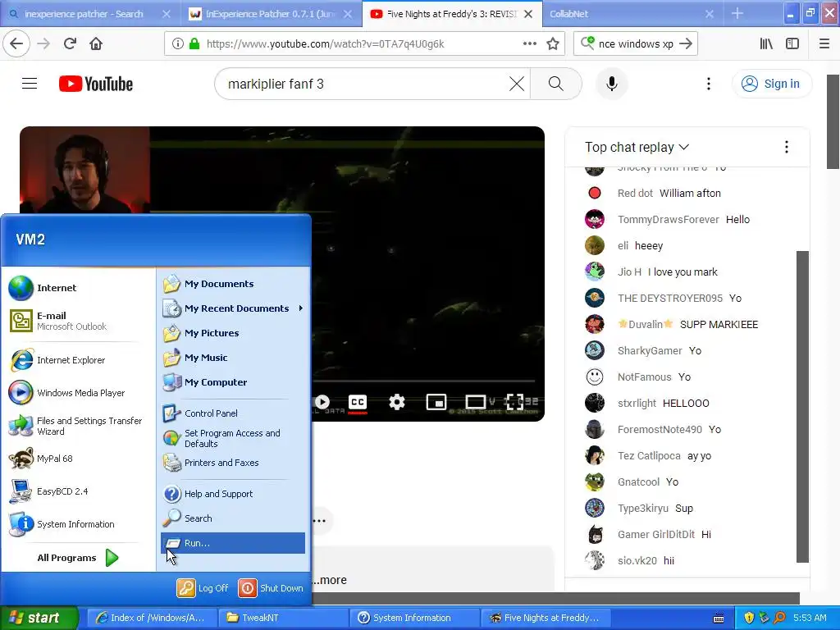Open E-mail Microsoft Outlook

click(78, 321)
